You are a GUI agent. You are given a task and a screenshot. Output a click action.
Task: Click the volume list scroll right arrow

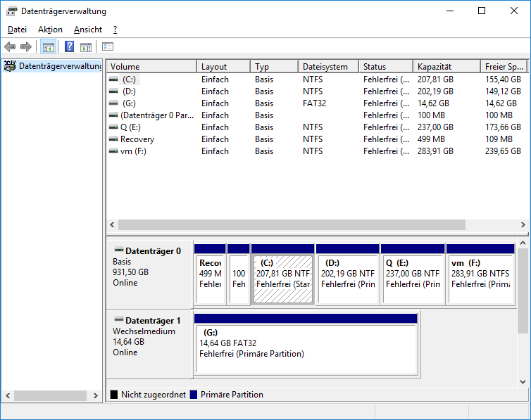click(x=523, y=224)
